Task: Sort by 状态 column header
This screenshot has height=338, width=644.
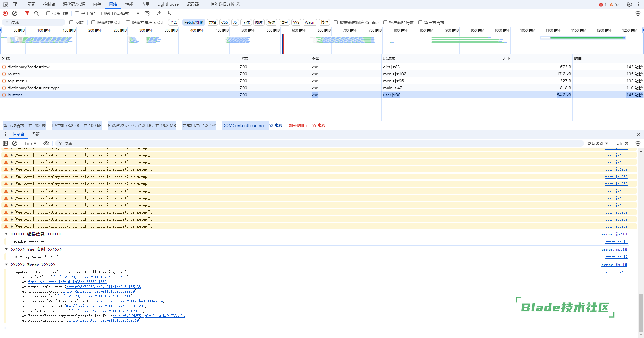Action: coord(274,59)
